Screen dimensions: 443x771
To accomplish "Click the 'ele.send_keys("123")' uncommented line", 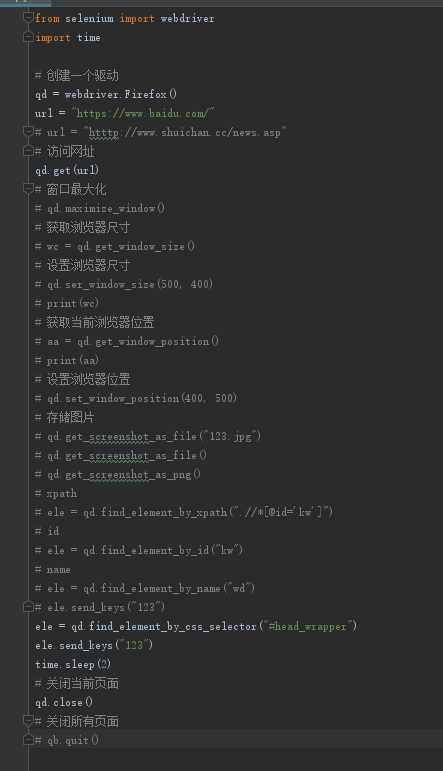I will pyautogui.click(x=94, y=645).
